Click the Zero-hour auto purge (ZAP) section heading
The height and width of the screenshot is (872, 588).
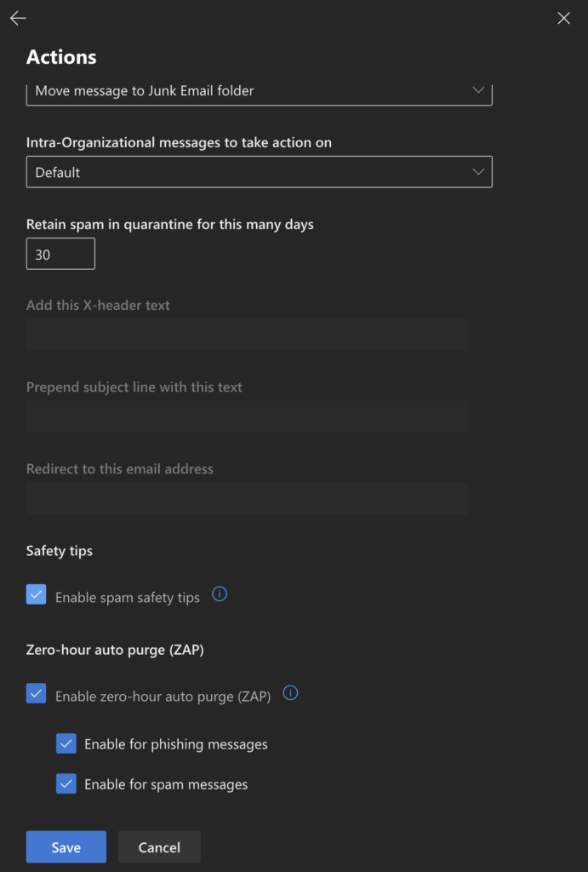115,650
